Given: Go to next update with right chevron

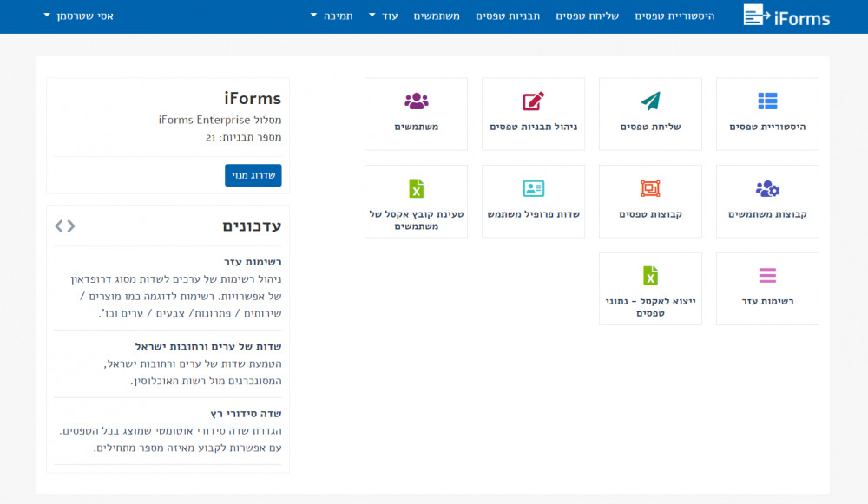Looking at the screenshot, I should click(71, 226).
